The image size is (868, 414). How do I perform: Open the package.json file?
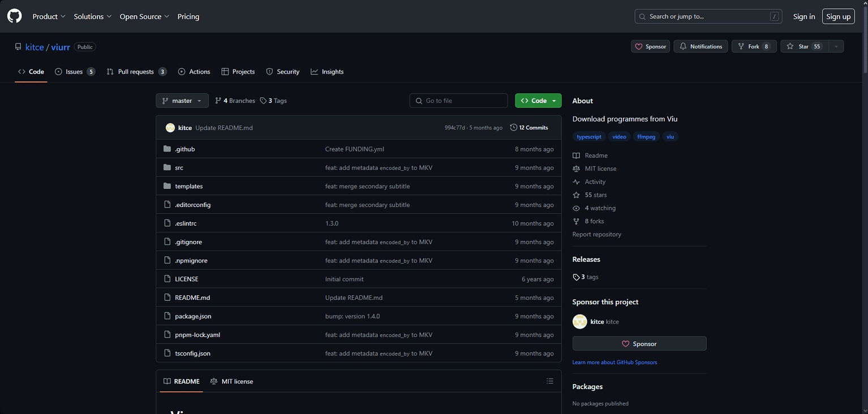point(193,316)
